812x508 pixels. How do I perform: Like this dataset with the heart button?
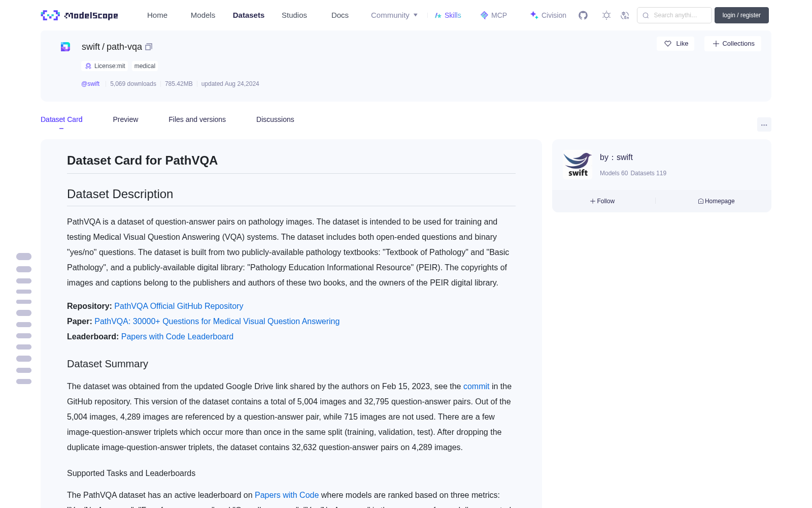coord(676,44)
